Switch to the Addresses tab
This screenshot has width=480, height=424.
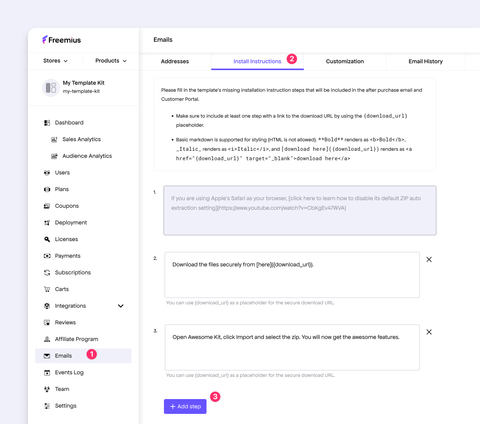[175, 61]
